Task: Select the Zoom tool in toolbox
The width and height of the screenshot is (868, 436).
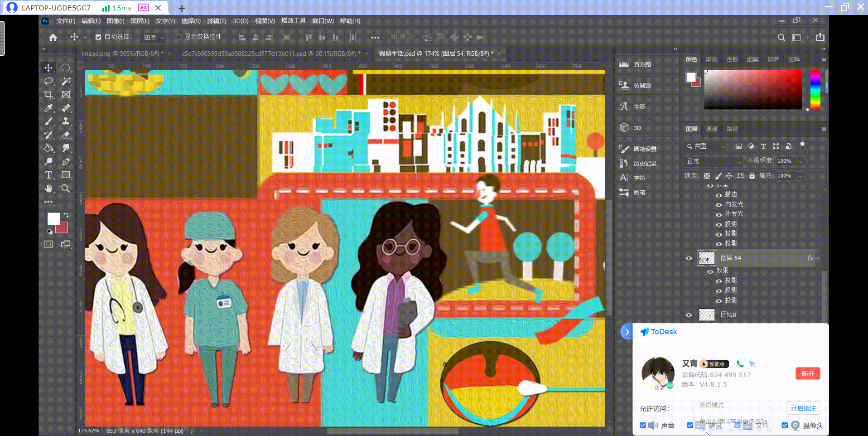Action: (x=66, y=189)
